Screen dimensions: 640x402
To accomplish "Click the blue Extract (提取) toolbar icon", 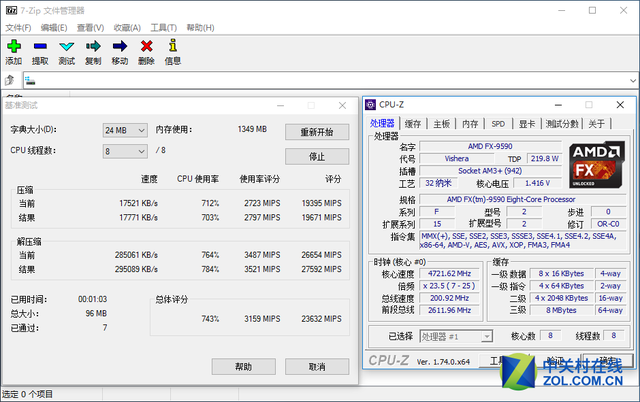I will point(40,46).
